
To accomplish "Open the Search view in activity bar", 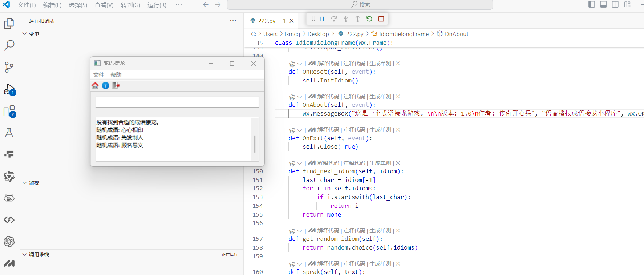I will (9, 45).
